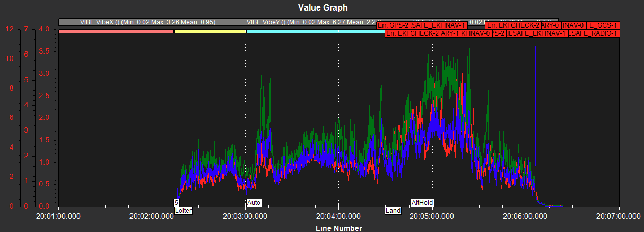Click Err: EKFCHECK-2 label next to ARY-0
The height and width of the screenshot is (232, 644).
(514, 25)
